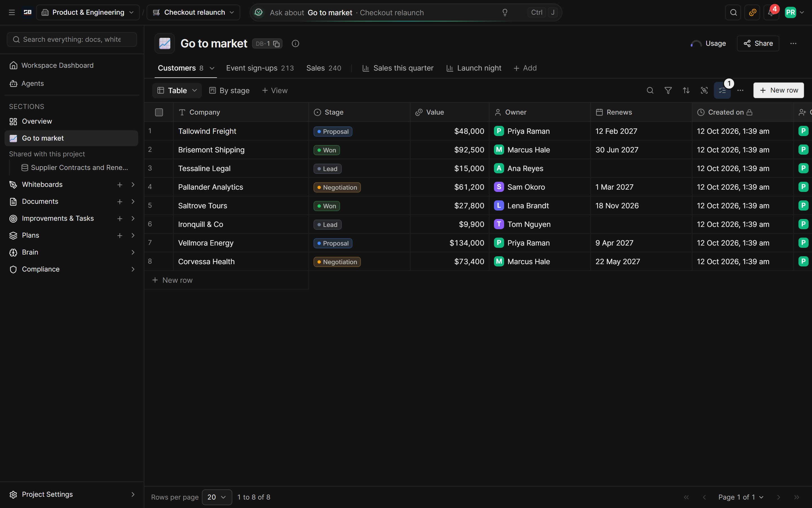Image resolution: width=812 pixels, height=508 pixels.
Task: Click the Ask about Go to market bar
Action: 406,12
